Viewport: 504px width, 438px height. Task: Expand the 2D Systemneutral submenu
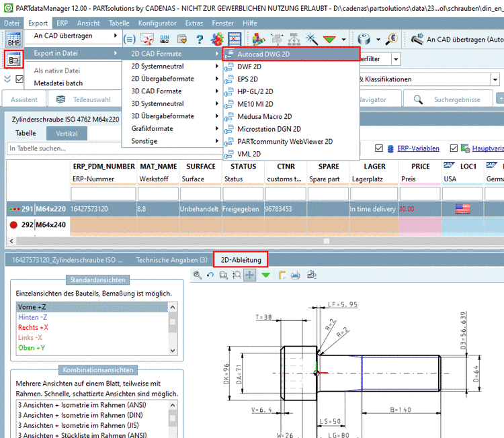tap(172, 67)
